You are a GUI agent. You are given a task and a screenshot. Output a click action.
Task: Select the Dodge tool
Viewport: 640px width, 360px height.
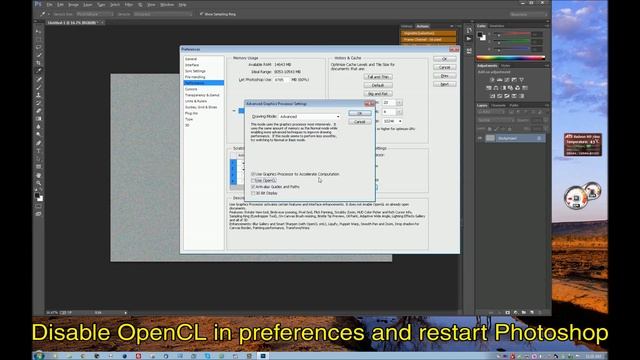pos(38,135)
